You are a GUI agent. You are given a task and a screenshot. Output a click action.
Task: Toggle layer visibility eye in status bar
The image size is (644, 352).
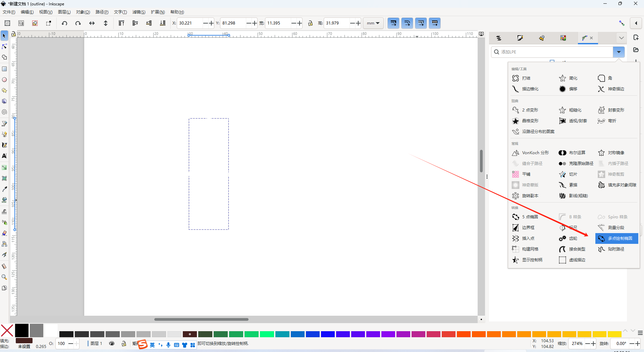click(x=112, y=344)
